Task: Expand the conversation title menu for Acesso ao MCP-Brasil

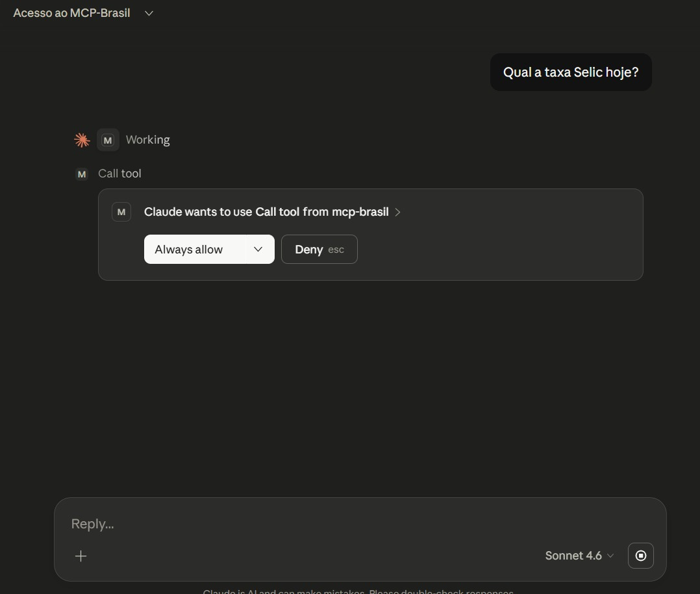Action: [x=149, y=12]
